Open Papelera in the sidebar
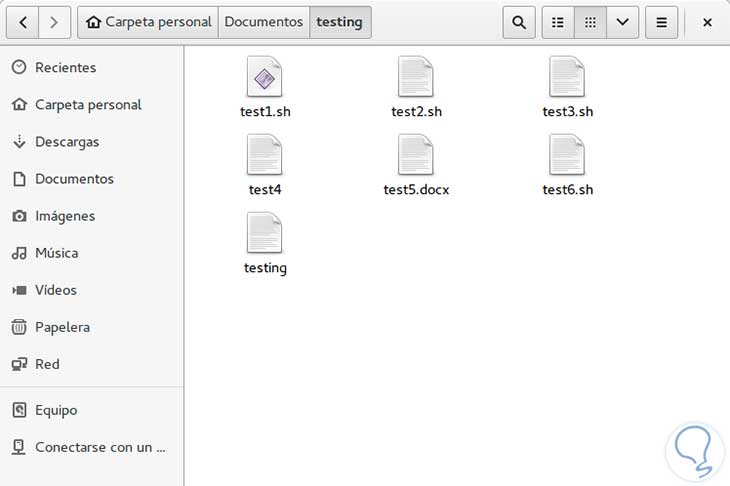730x486 pixels. [92, 327]
